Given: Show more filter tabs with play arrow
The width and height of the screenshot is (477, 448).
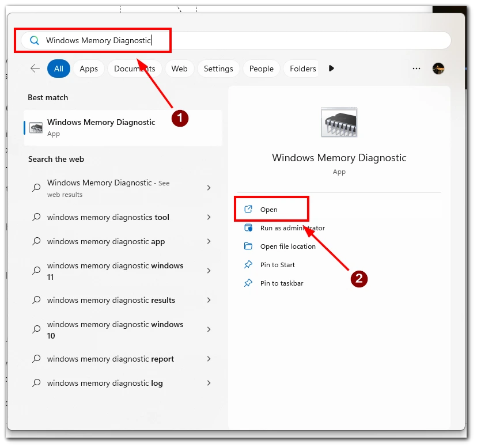Looking at the screenshot, I should click(x=331, y=69).
